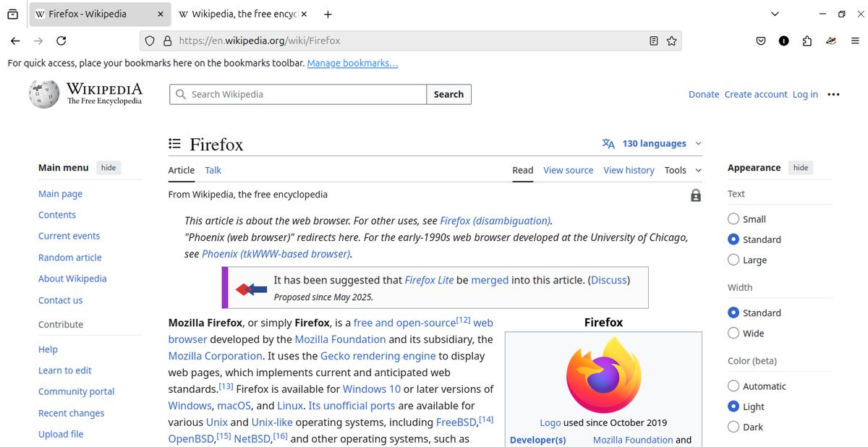Switch to the Wikipedia free encyclopedia tab
The width and height of the screenshot is (868, 447).
tap(242, 14)
